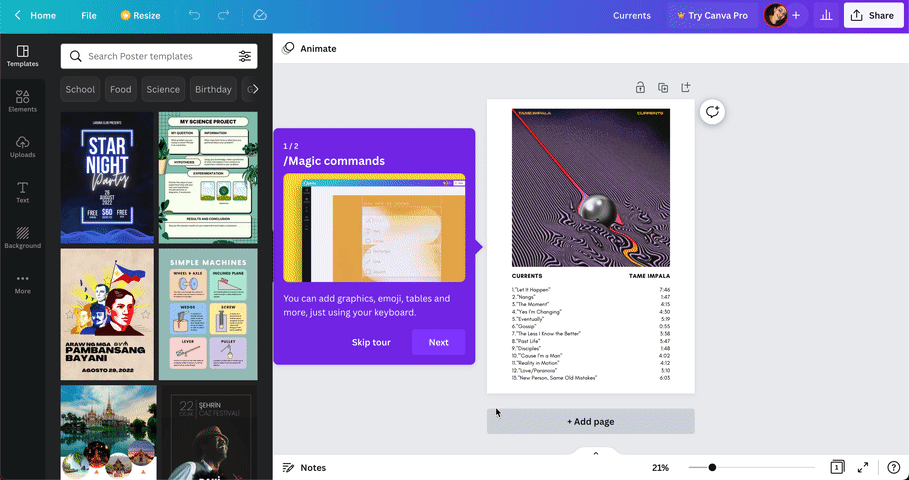Image resolution: width=909 pixels, height=480 pixels.
Task: Select the Star Night Party template
Action: coord(107,177)
